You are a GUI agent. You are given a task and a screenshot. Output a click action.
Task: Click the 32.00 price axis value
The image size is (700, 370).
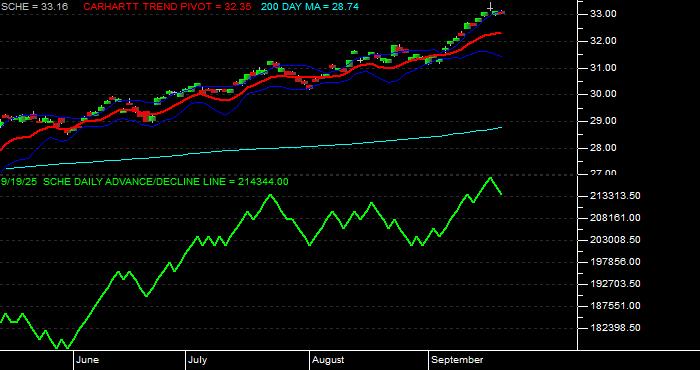pos(604,41)
